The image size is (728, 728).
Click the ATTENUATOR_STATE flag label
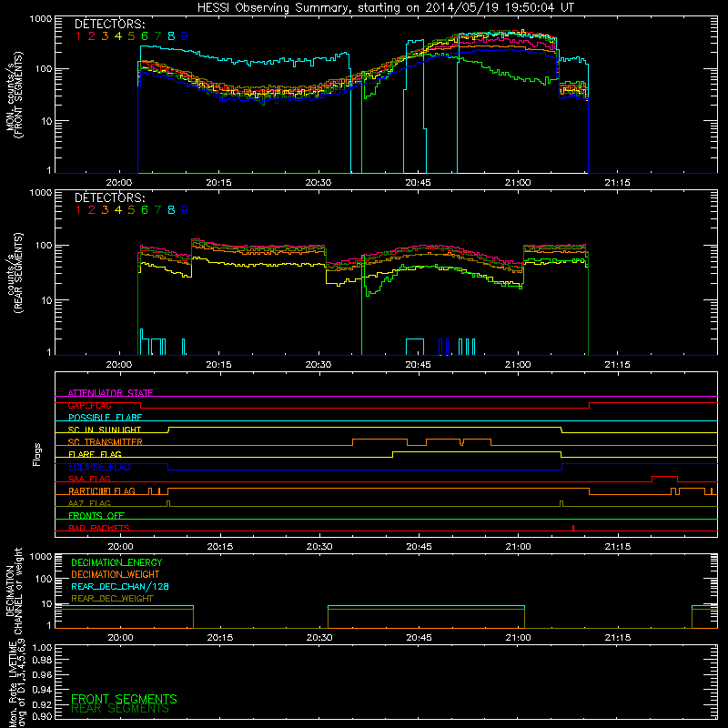coord(110,393)
